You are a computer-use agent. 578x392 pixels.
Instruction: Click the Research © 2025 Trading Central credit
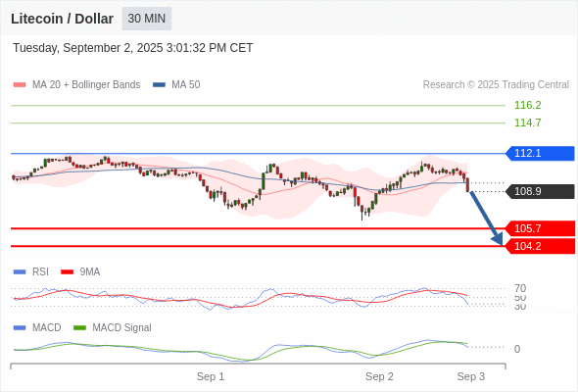(496, 85)
